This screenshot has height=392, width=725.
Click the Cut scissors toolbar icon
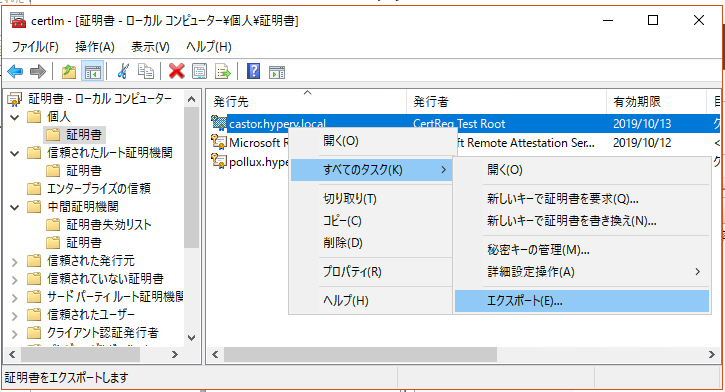coord(123,71)
